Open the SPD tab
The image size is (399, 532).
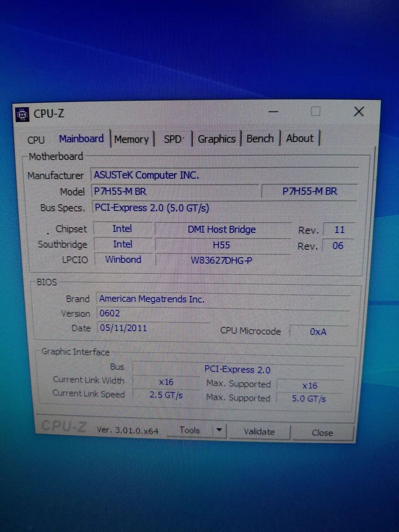(x=173, y=139)
